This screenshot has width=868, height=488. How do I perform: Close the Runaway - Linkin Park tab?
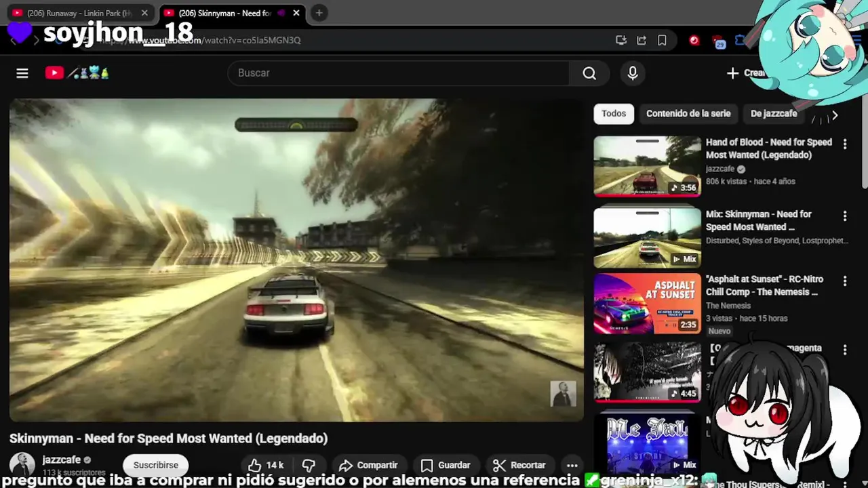pos(144,13)
